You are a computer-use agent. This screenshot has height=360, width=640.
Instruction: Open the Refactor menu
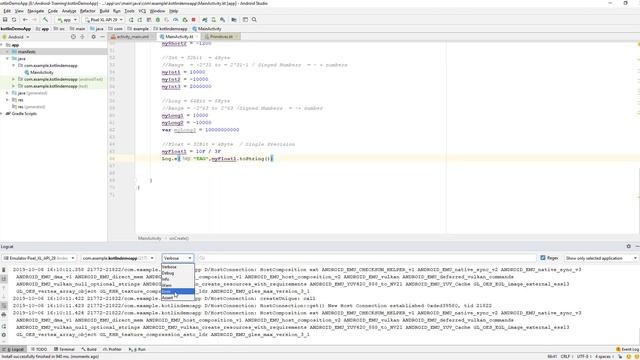[x=87, y=11]
